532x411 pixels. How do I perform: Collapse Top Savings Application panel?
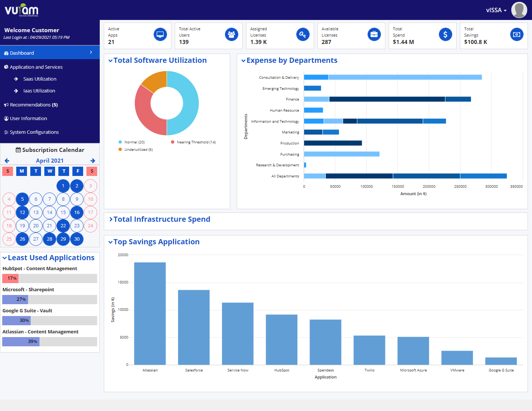tap(110, 242)
